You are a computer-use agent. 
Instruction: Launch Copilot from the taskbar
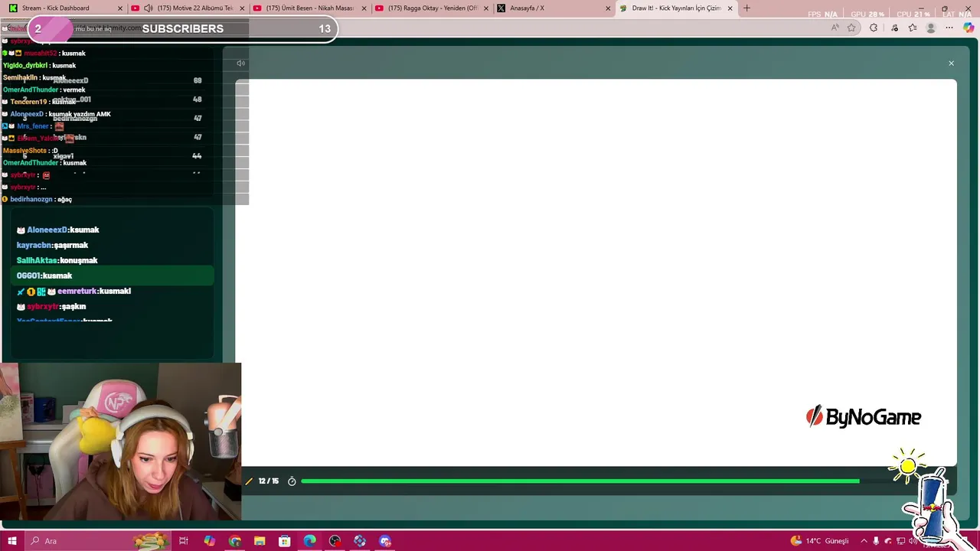tap(209, 541)
